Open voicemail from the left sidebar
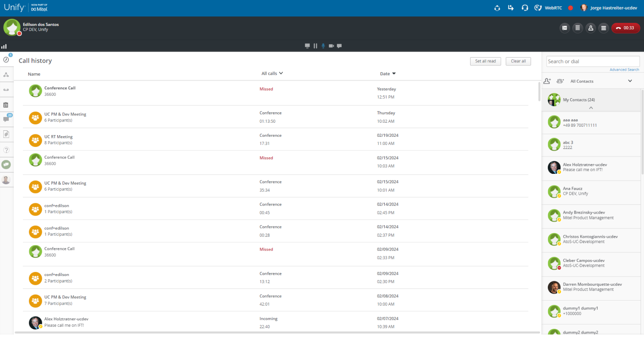Image resolution: width=644 pixels, height=340 pixels. 6,90
